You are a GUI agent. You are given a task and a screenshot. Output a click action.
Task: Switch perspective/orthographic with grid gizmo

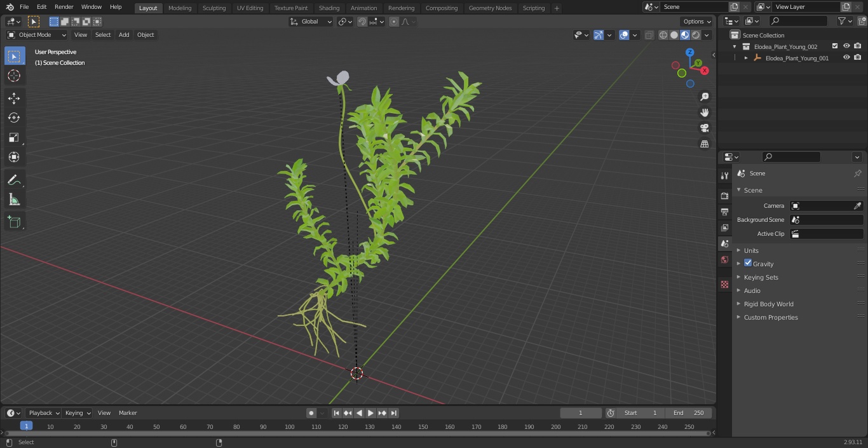click(704, 144)
